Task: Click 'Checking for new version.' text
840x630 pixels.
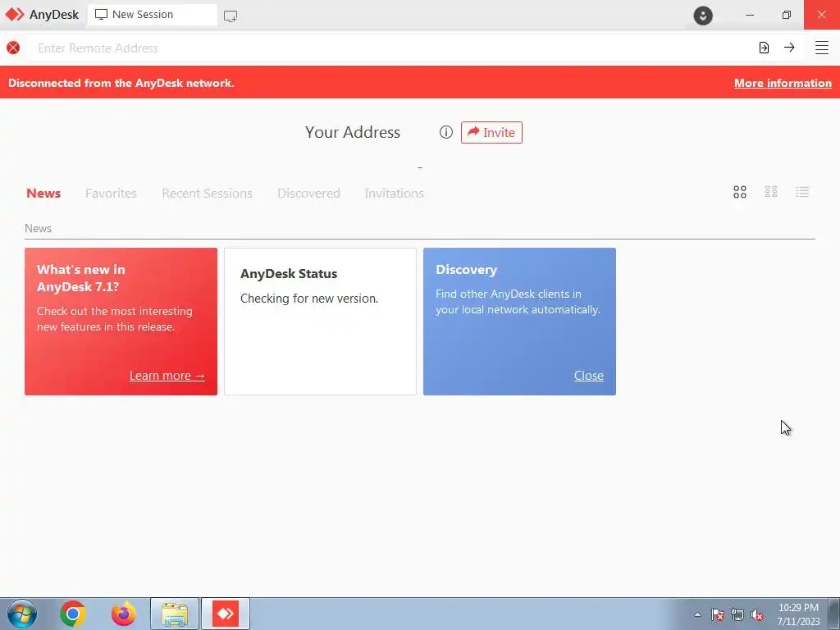Action: point(309,299)
